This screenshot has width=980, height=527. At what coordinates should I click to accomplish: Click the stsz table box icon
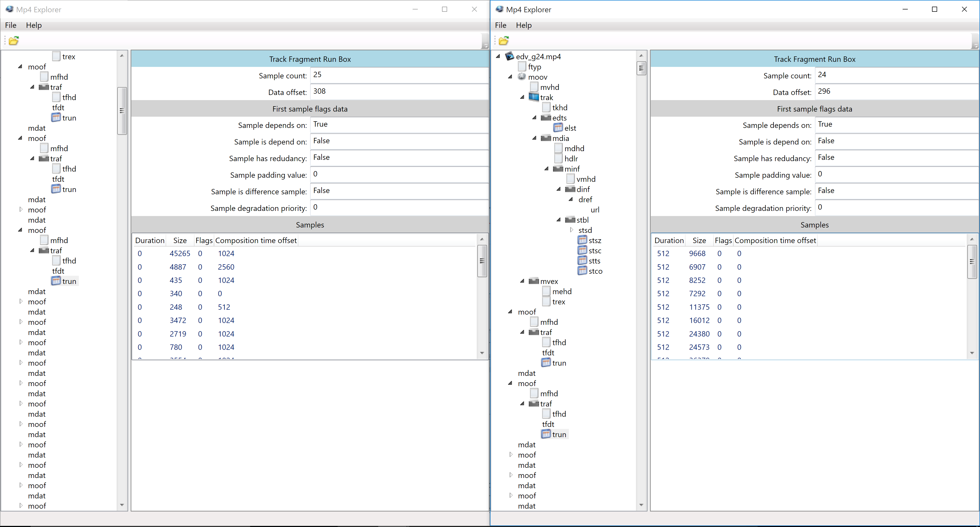(582, 240)
